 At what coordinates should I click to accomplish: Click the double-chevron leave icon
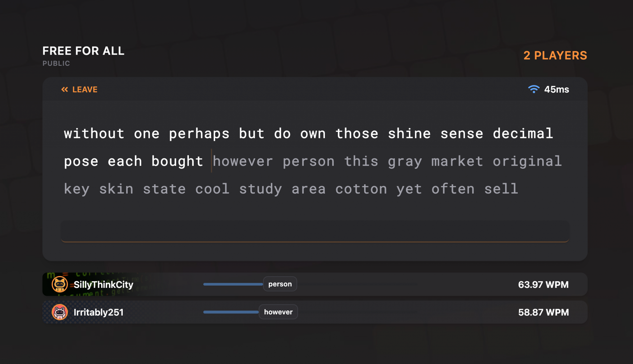point(64,90)
